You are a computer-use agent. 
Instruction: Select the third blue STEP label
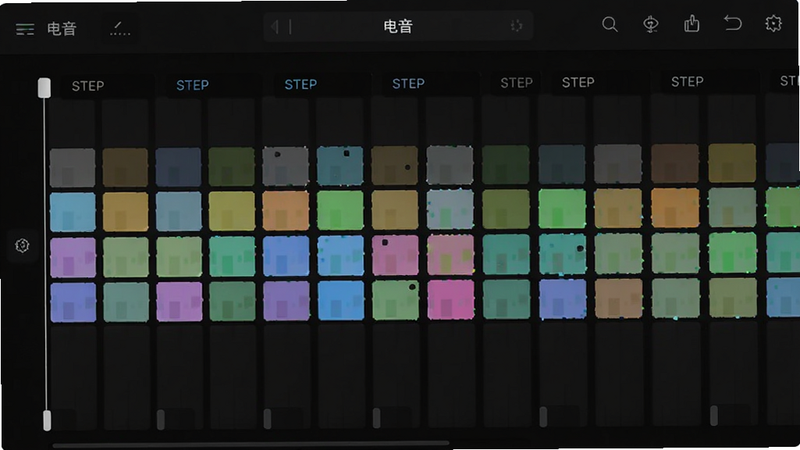click(408, 83)
